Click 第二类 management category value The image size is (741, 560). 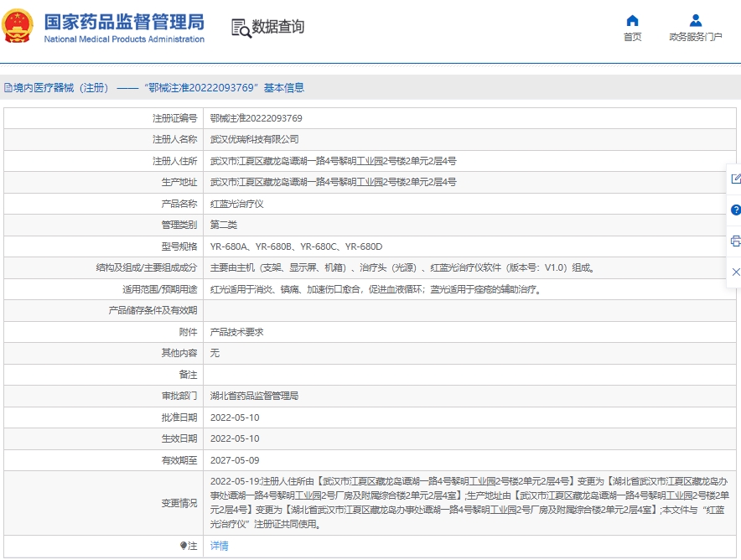[224, 225]
